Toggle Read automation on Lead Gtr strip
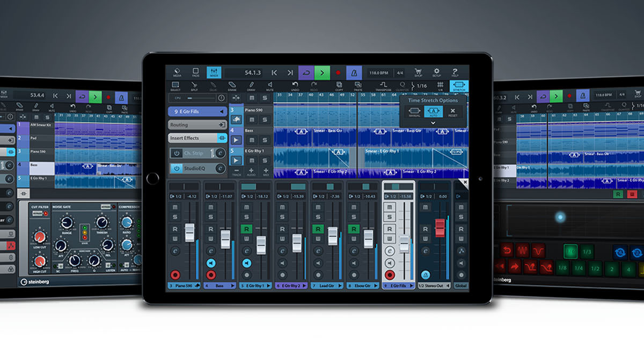Viewport: 644px width, 338px height. point(317,229)
